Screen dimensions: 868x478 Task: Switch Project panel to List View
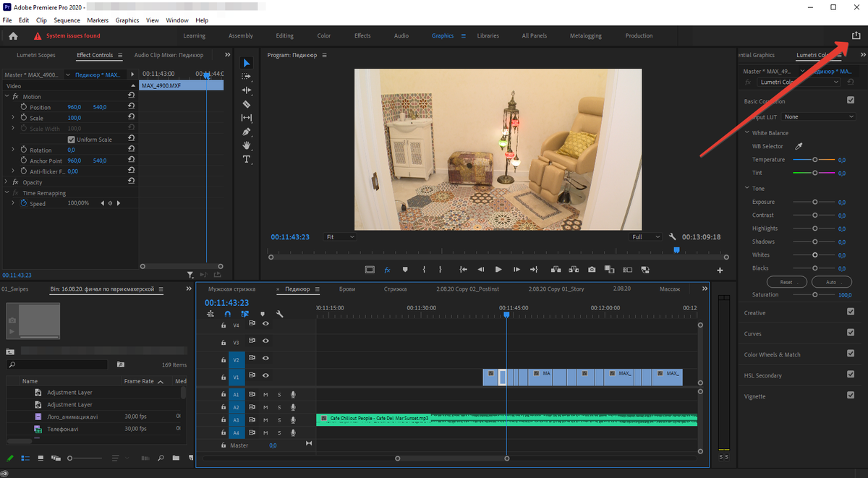tap(25, 458)
